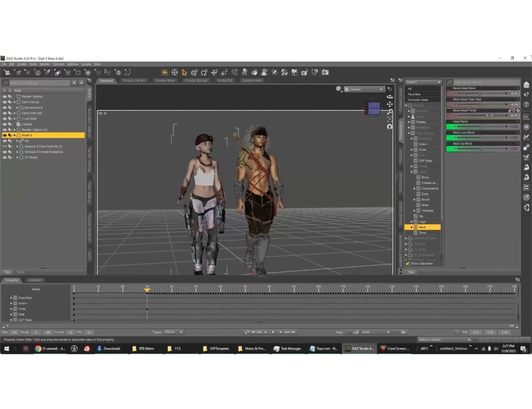Viewport: 532px width, 409px height.
Task: Hide the Rosie 8 node with its eye toggle
Action: point(5,135)
